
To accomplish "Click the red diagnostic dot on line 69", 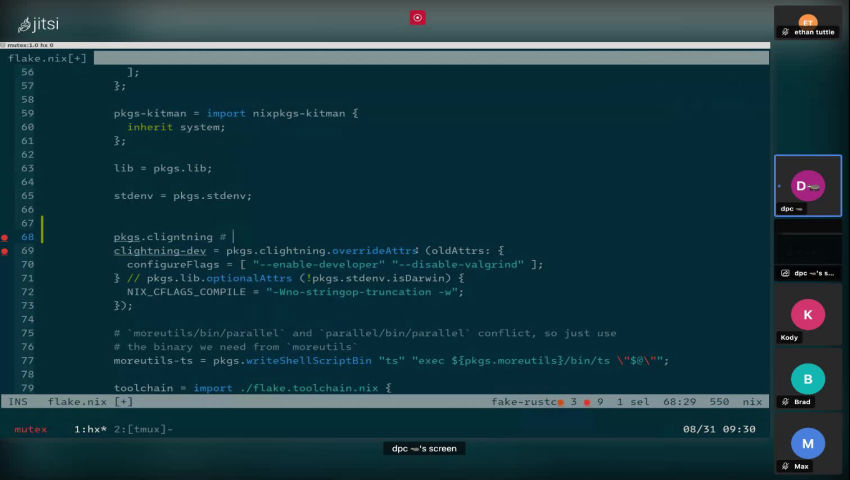I will tap(5, 251).
